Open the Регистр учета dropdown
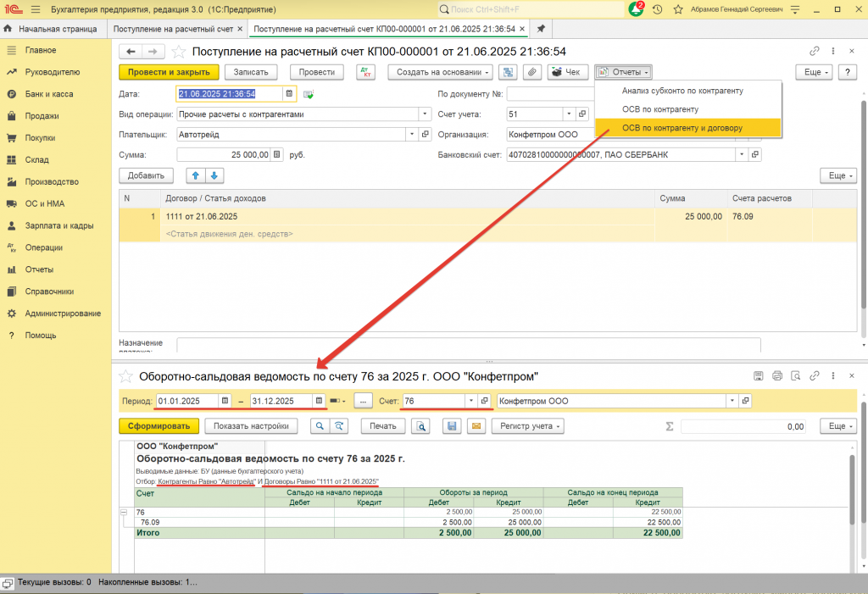This screenshot has width=868, height=594. click(527, 426)
